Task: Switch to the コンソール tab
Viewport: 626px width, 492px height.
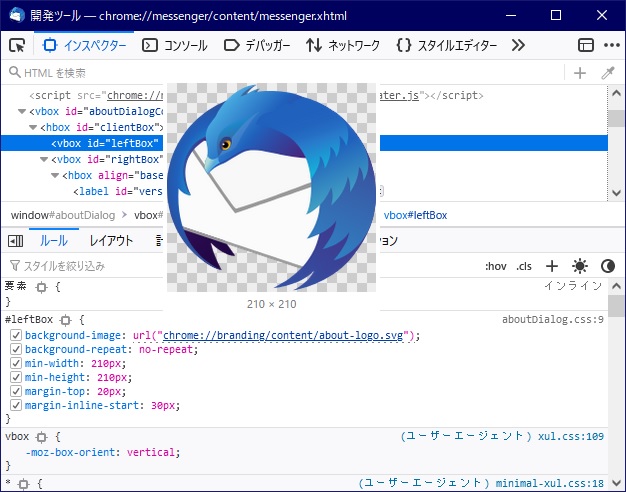Action: pyautogui.click(x=175, y=45)
